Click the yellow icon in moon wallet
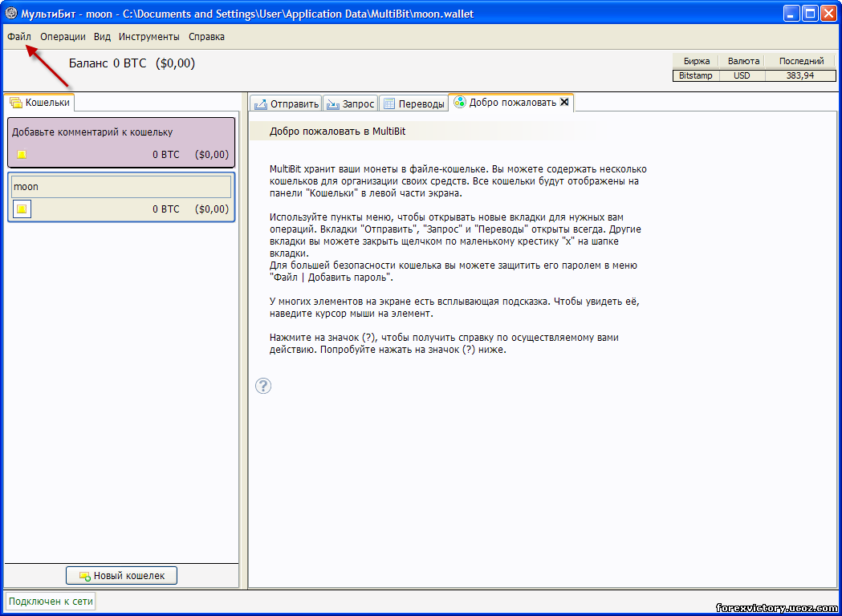Image resolution: width=842 pixels, height=616 pixels. pos(22,209)
